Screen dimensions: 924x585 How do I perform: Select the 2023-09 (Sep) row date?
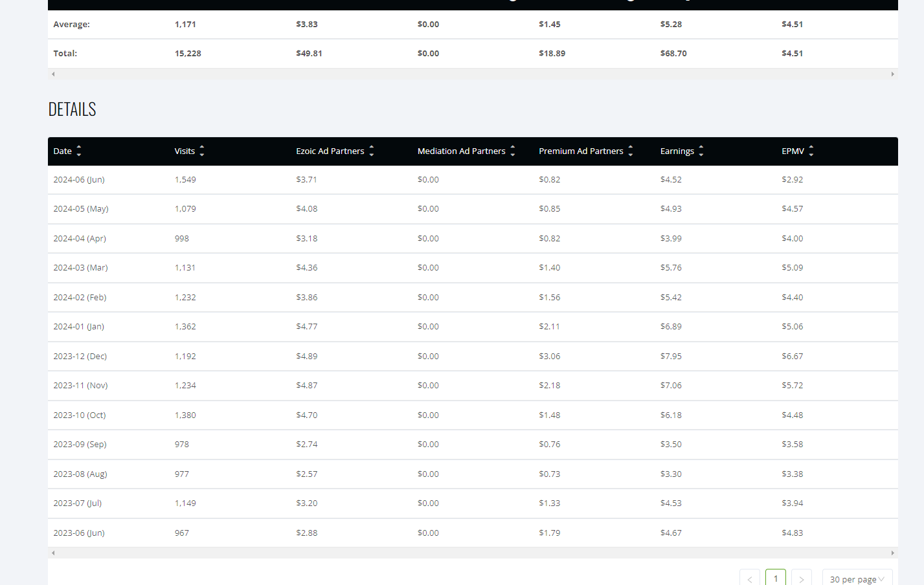80,445
